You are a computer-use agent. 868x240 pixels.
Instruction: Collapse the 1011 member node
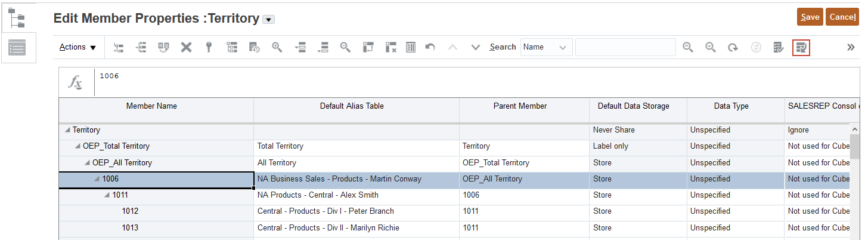[107, 195]
